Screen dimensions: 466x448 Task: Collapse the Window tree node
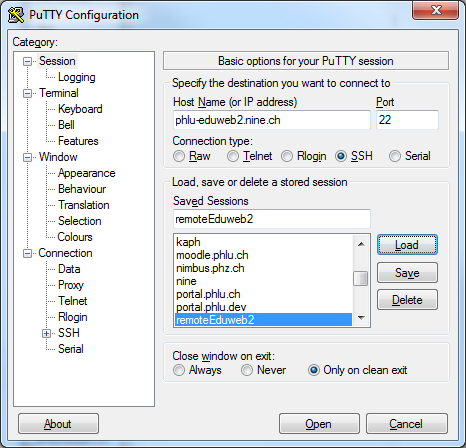[27, 157]
